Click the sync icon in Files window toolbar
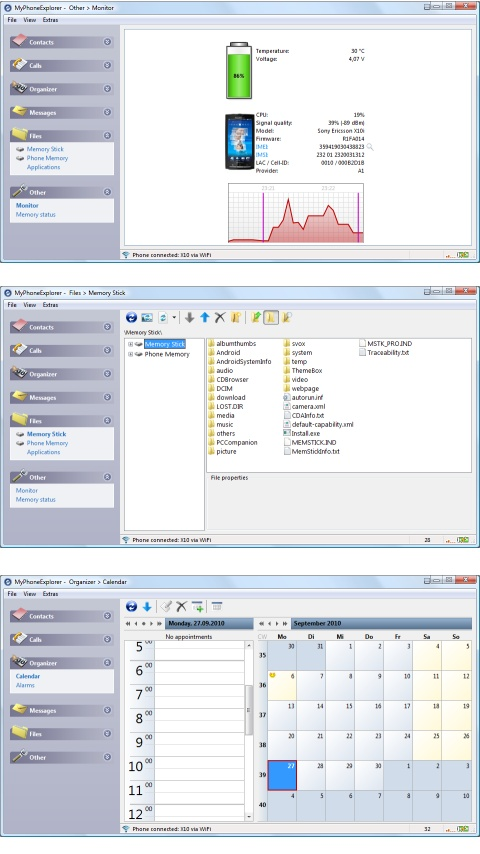The height and width of the screenshot is (854, 480). coord(163,318)
